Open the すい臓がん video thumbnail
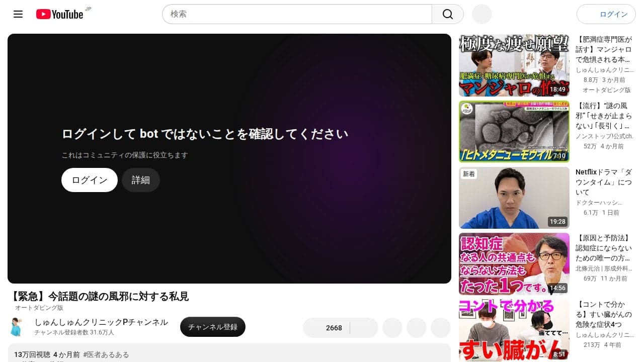 [x=514, y=330]
